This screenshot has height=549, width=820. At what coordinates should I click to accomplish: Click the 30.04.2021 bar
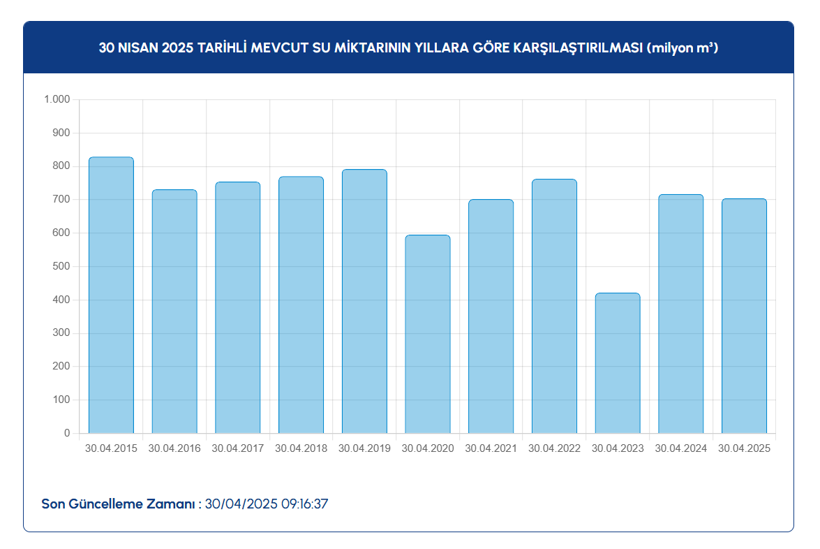[x=491, y=316]
